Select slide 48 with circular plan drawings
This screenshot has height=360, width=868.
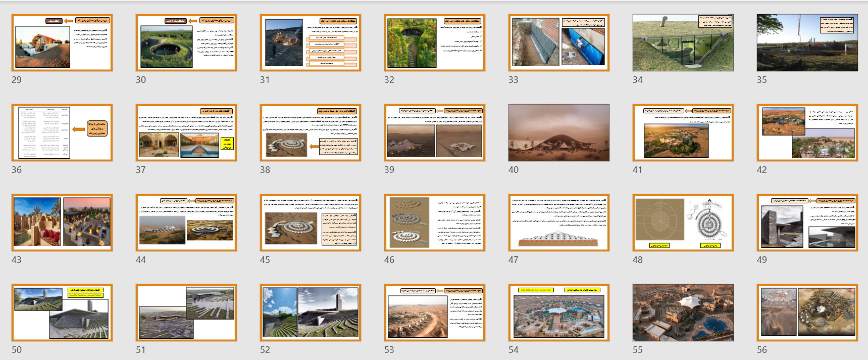(683, 222)
